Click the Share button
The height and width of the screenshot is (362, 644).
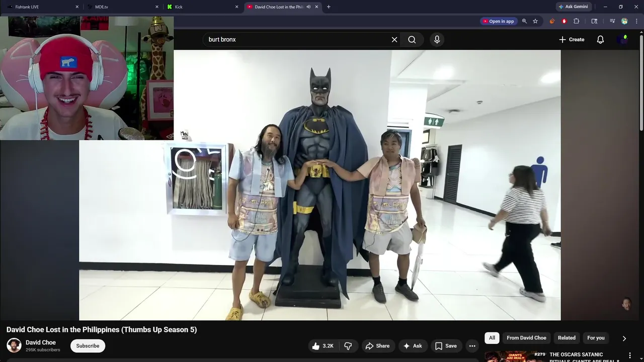377,346
